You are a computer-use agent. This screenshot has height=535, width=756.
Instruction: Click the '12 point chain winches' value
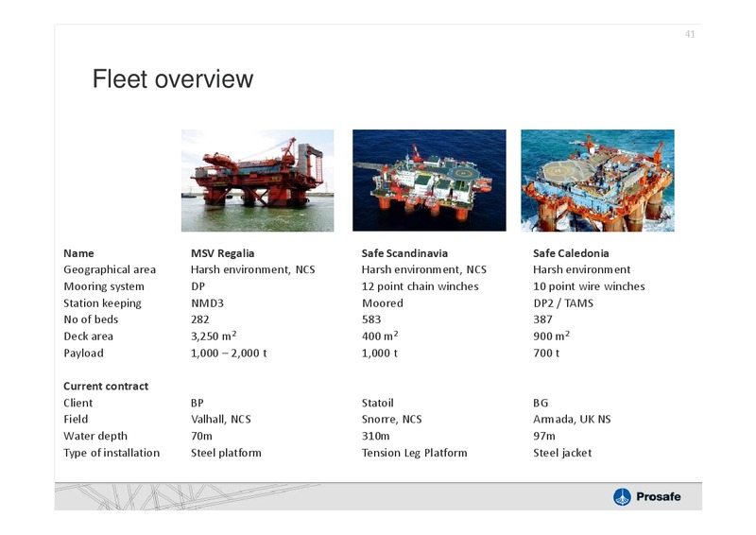click(420, 286)
